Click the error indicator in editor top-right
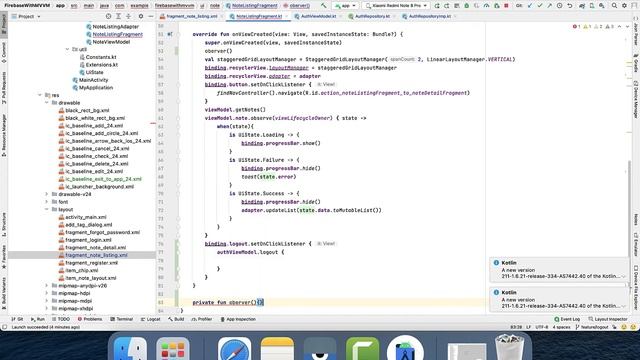Screen dimensions: 640x360 [576, 27]
